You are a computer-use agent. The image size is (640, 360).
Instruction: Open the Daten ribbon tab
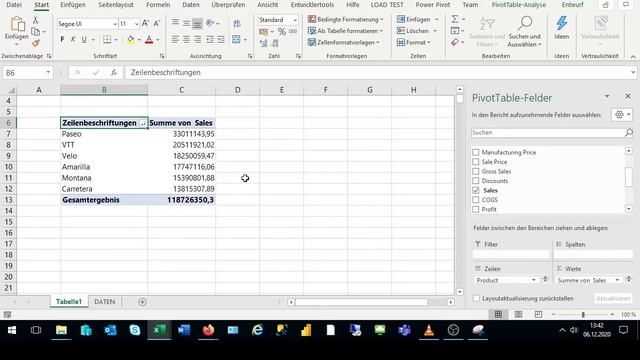pyautogui.click(x=191, y=5)
